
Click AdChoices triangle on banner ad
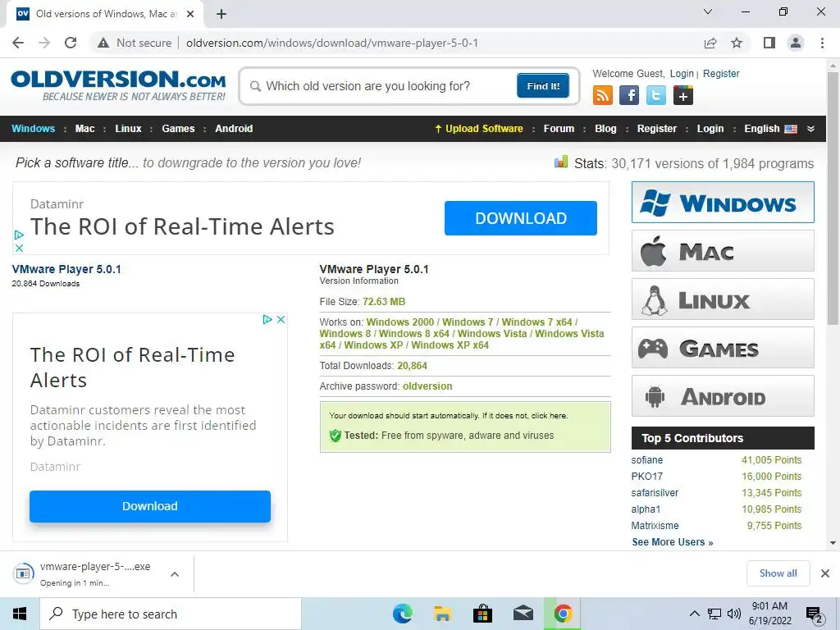tap(19, 235)
